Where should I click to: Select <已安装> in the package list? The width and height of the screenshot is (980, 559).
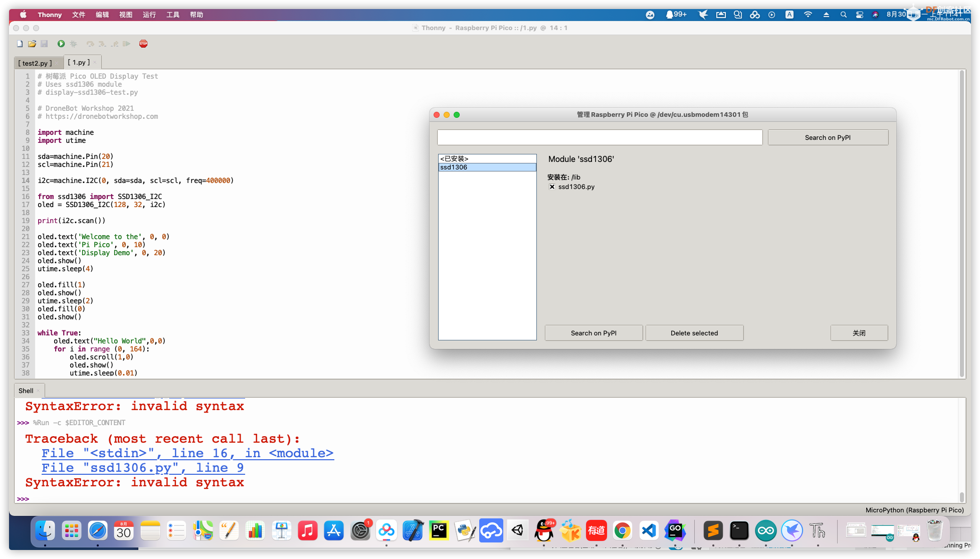(x=487, y=158)
